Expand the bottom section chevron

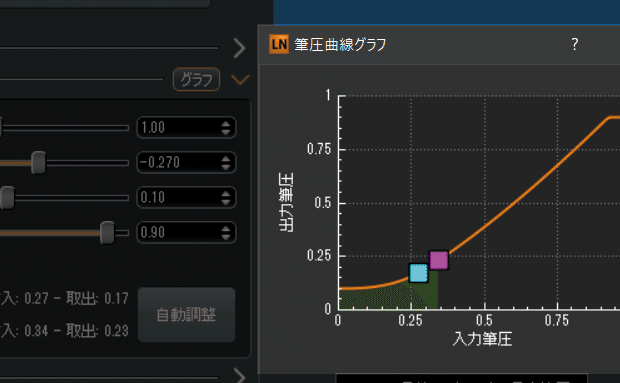click(239, 375)
